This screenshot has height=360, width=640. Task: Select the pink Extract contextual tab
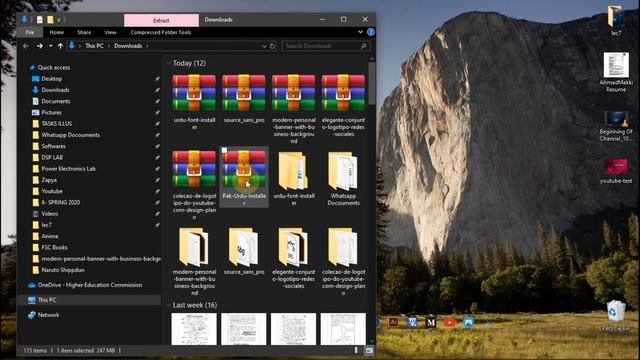(x=161, y=20)
